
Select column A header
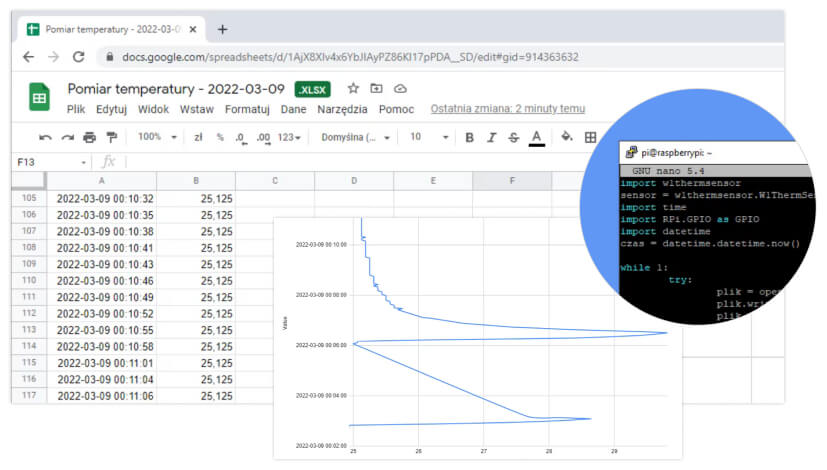102,180
